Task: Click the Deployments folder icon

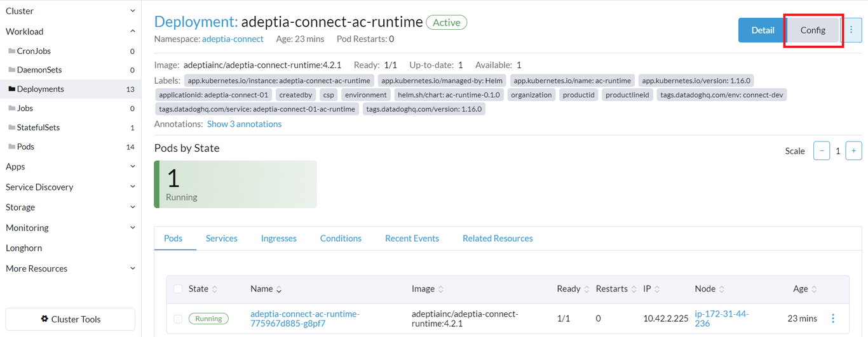Action: [11, 89]
